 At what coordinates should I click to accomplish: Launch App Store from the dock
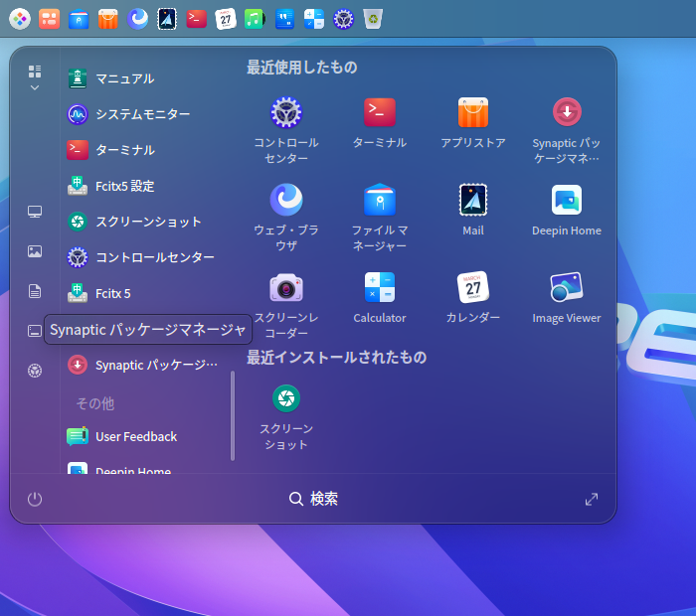pos(107,19)
